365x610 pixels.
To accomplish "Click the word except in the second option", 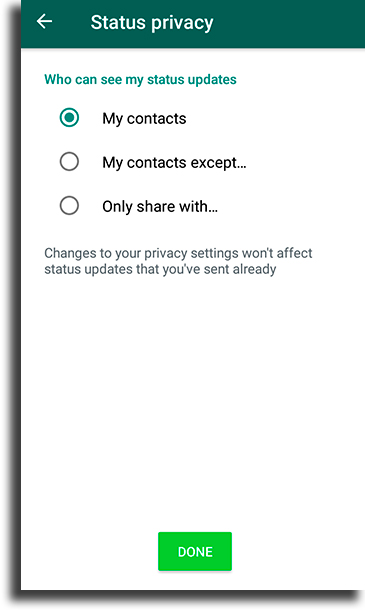I will [213, 163].
